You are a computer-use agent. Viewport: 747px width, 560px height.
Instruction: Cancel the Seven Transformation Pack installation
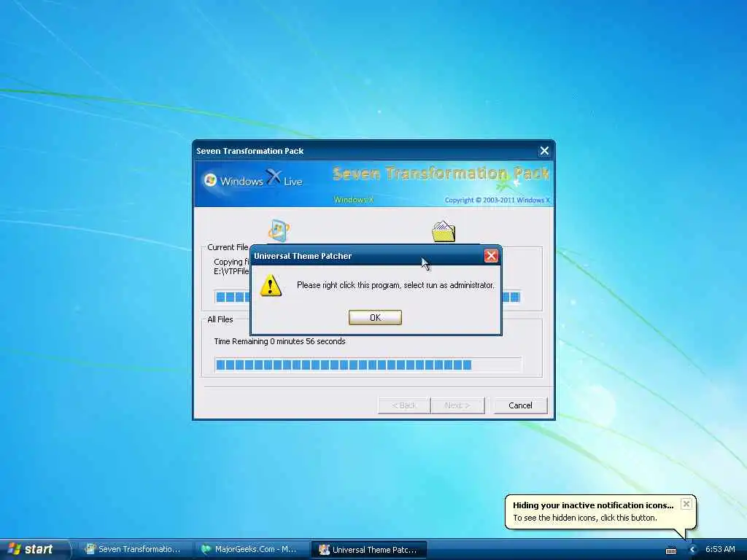point(520,405)
